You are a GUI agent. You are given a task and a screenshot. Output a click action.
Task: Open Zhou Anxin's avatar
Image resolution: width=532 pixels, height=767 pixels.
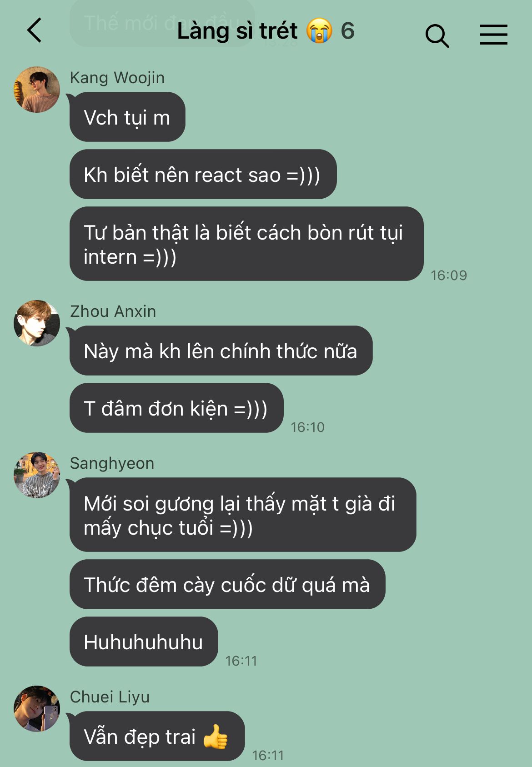tap(37, 323)
